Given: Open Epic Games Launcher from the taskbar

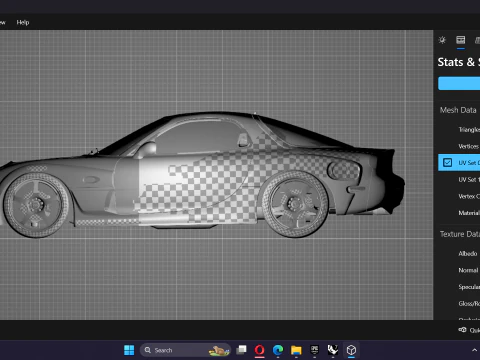Looking at the screenshot, I should tap(314, 350).
